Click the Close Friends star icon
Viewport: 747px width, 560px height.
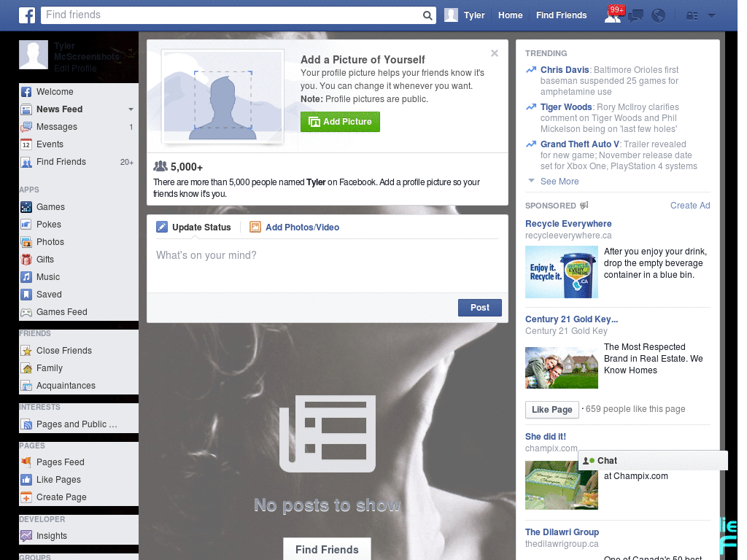click(26, 351)
